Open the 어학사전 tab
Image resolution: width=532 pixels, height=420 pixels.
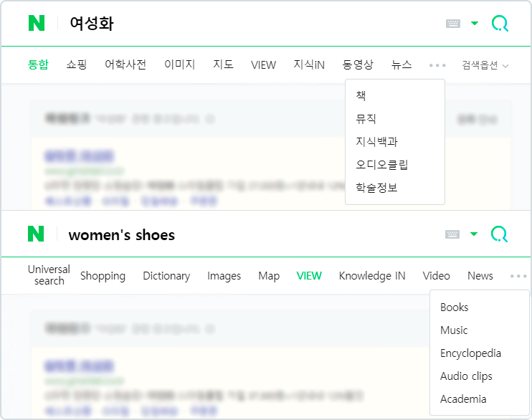coord(125,65)
